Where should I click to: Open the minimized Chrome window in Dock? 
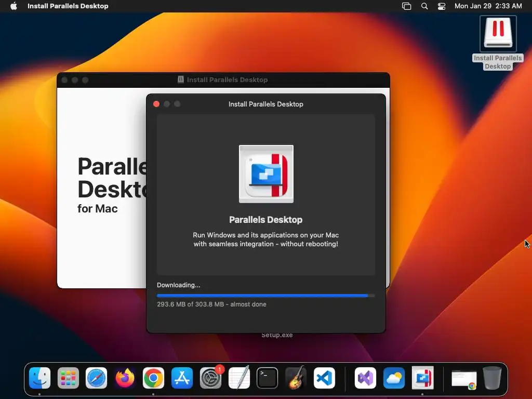464,379
